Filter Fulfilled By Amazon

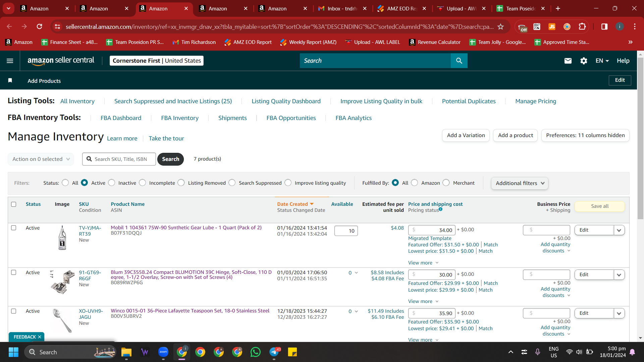(x=415, y=183)
